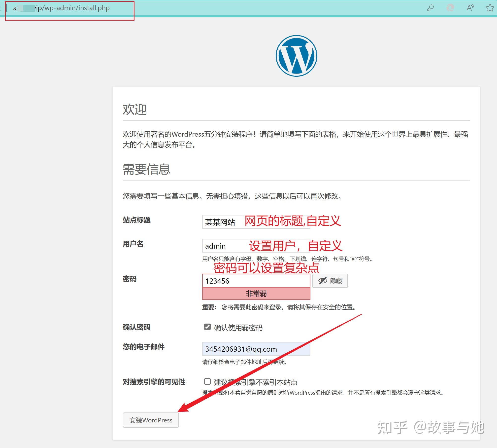The height and width of the screenshot is (448, 497).
Task: Click the 确认密码 label
Action: click(137, 327)
